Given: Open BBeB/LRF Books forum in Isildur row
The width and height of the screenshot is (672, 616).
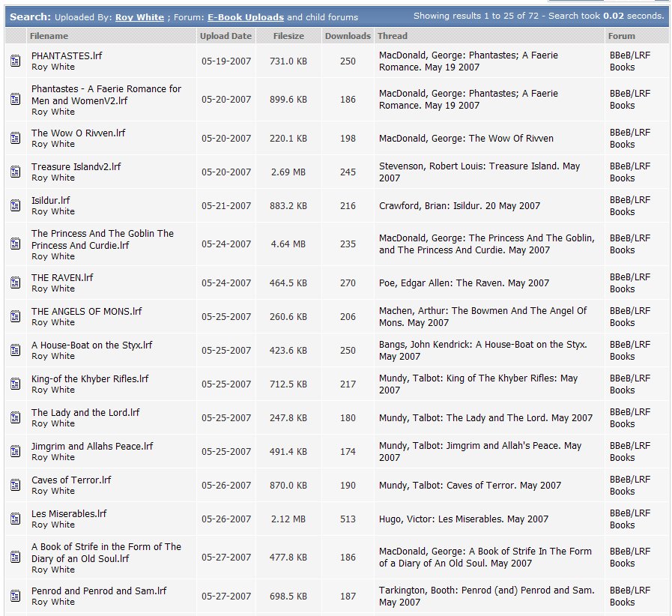Looking at the screenshot, I should 630,206.
